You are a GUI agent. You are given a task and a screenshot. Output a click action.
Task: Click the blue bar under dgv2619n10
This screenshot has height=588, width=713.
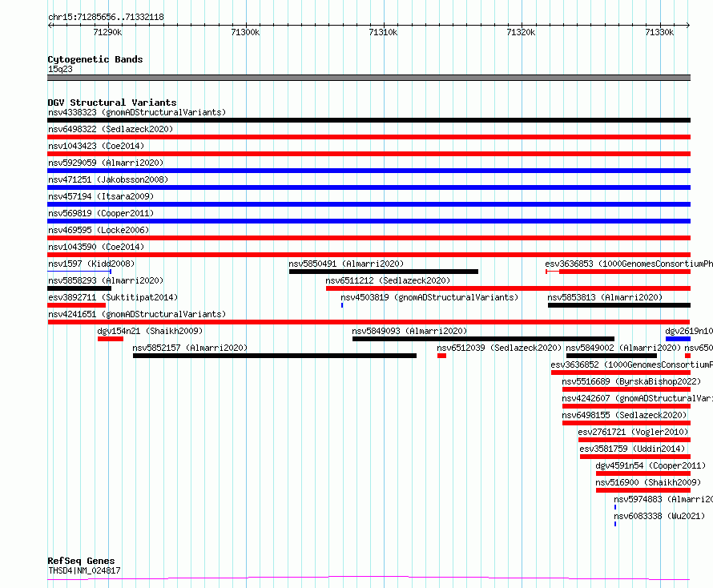[678, 339]
